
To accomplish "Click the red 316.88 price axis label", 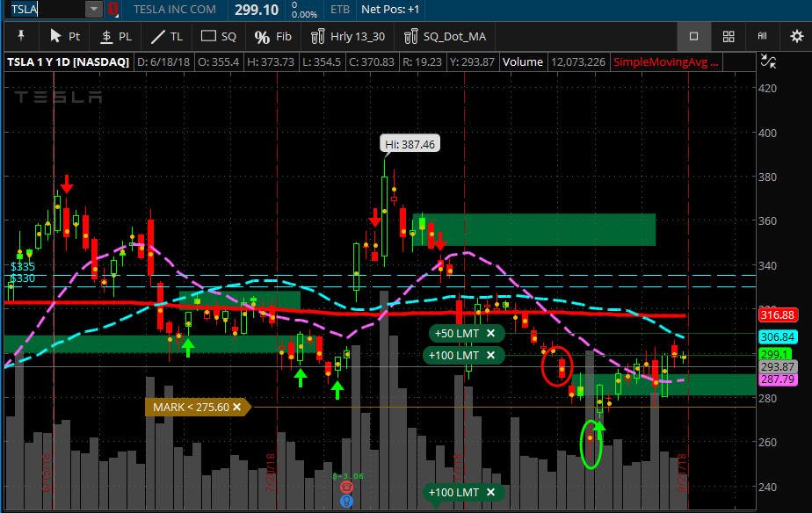I will point(778,314).
